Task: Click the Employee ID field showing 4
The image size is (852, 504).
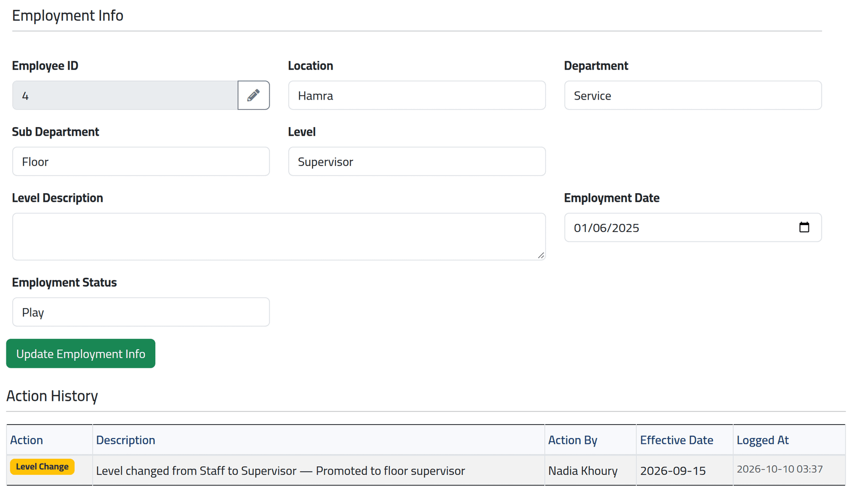Action: point(125,95)
